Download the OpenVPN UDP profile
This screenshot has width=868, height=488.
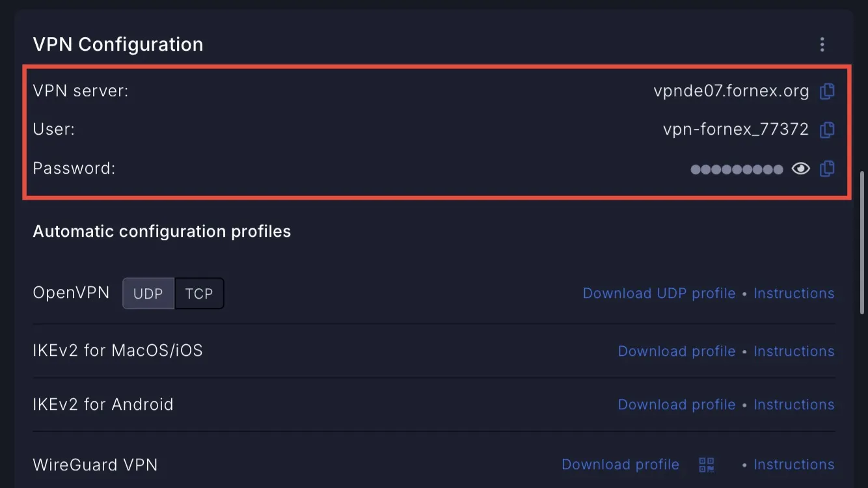[659, 293]
